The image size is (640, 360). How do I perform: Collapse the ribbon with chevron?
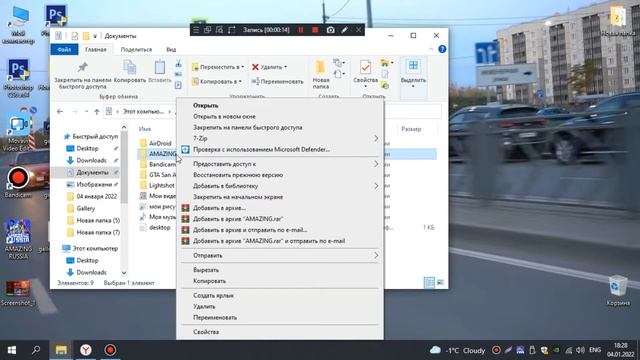pos(431,49)
